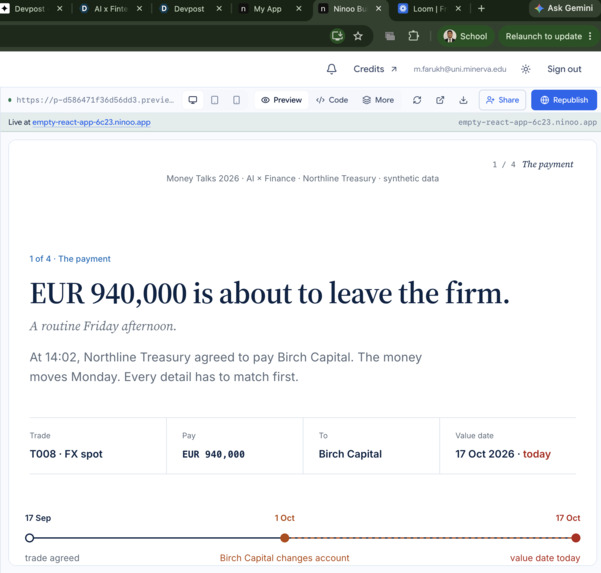This screenshot has height=573, width=601.
Task: Click the 17 Sep trade agreed timeline marker
Action: click(30, 538)
